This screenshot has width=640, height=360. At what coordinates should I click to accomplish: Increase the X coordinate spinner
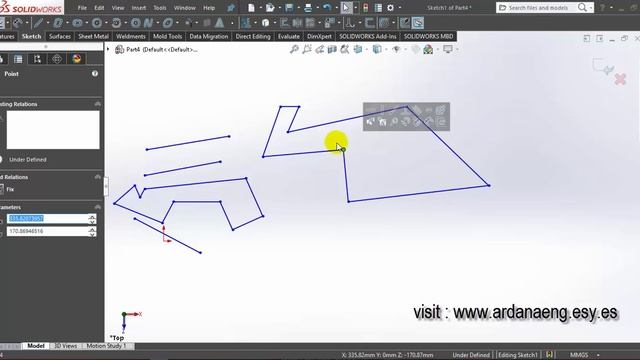coord(92,216)
